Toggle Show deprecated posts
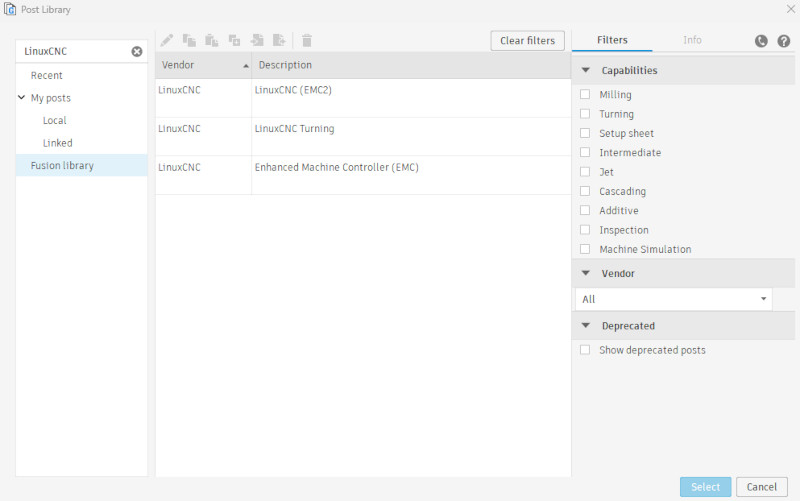This screenshot has width=800, height=501. pyautogui.click(x=585, y=350)
